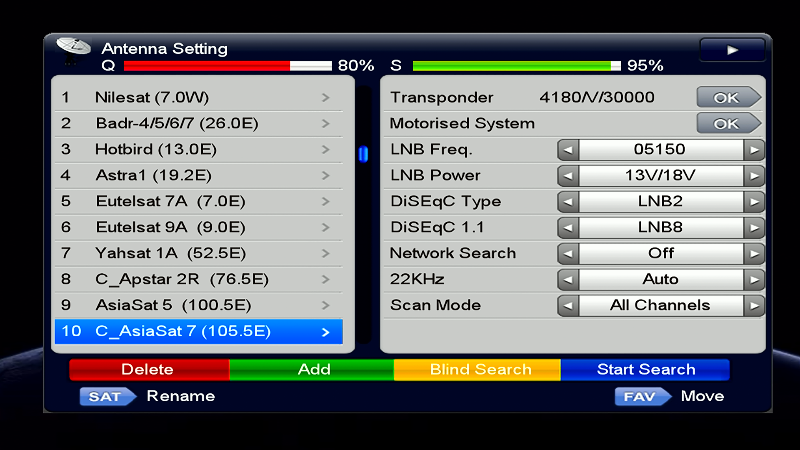800x450 pixels.
Task: Expand chevron on C_AsiaSat 7 row
Action: pos(326,332)
